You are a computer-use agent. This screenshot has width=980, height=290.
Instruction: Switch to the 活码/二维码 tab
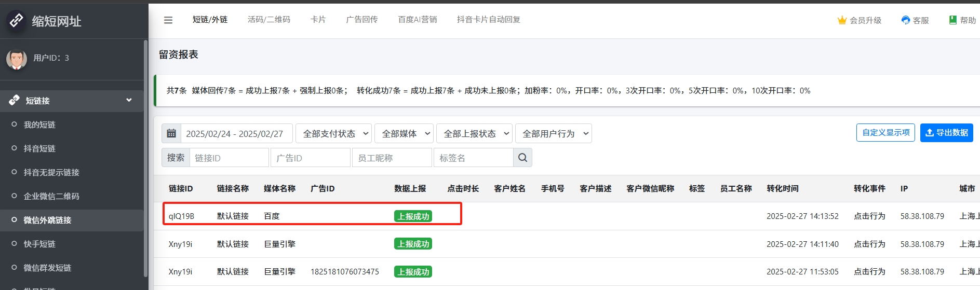tap(269, 20)
